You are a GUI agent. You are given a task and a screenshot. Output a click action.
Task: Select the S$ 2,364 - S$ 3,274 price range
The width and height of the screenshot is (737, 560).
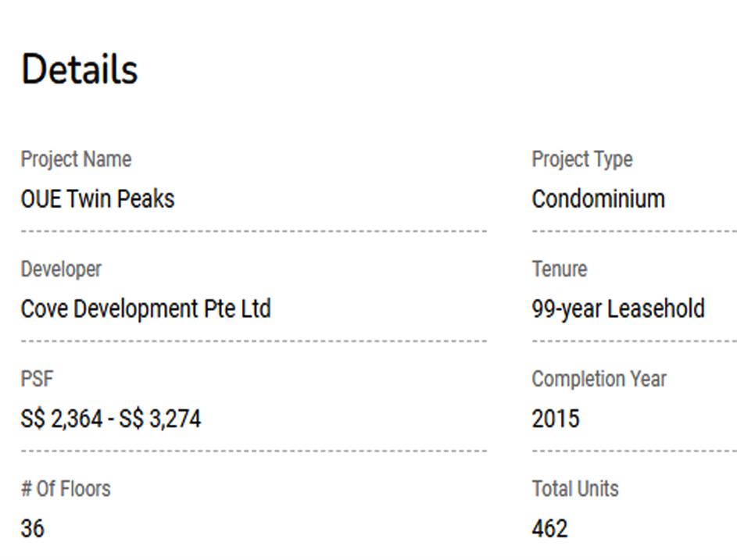click(111, 419)
